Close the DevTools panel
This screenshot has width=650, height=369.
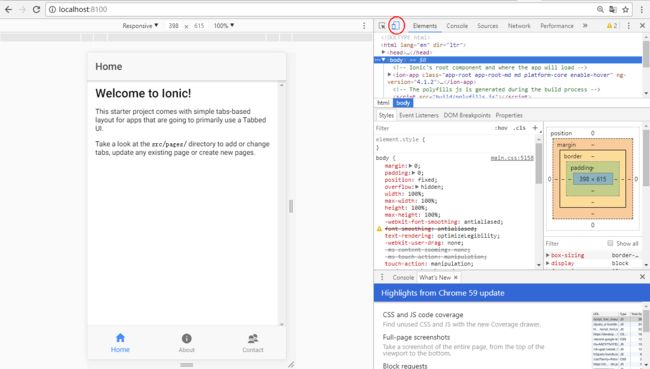(642, 26)
